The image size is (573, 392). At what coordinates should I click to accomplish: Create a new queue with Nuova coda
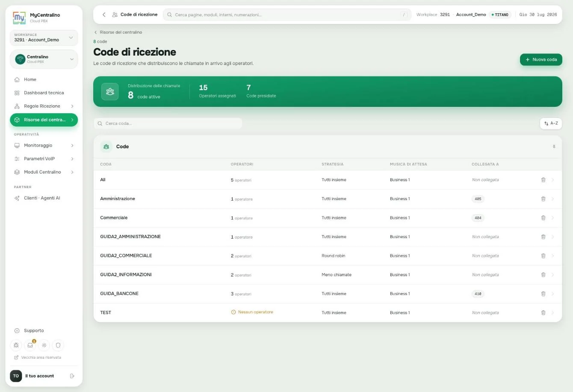click(x=541, y=59)
